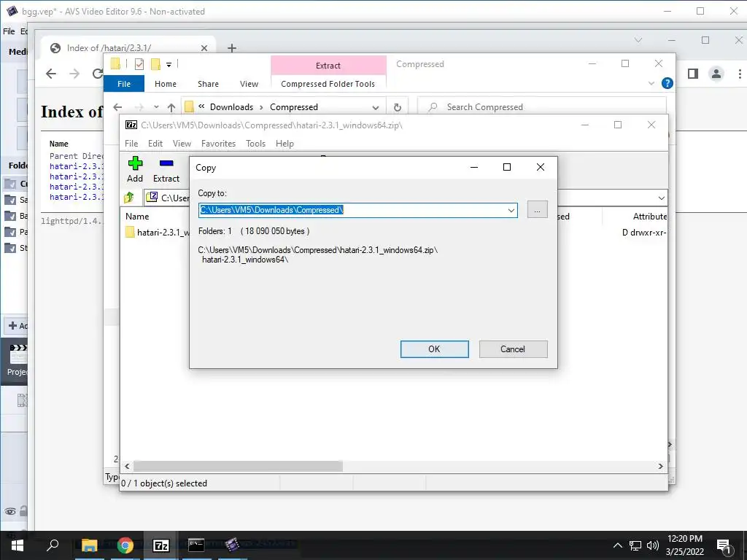The width and height of the screenshot is (747, 560).
Task: Click Chrome's tab search chevron
Action: pos(638,41)
